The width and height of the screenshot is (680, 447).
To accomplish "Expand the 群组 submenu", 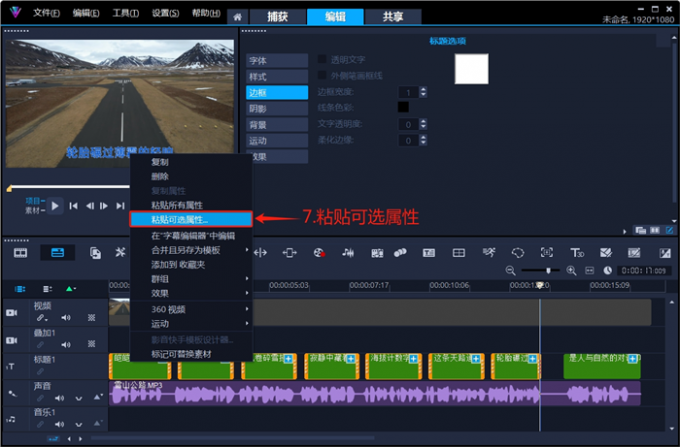I will coord(191,279).
